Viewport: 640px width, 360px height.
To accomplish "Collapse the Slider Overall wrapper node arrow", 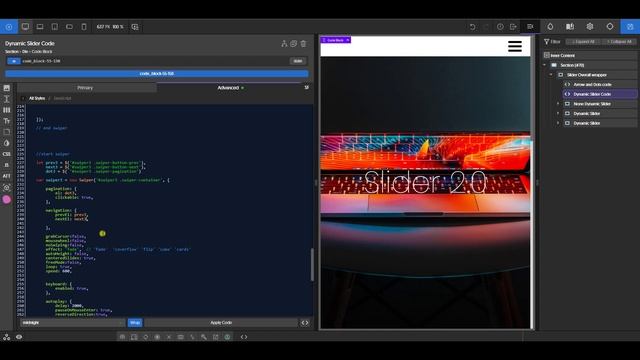I will tap(551, 75).
